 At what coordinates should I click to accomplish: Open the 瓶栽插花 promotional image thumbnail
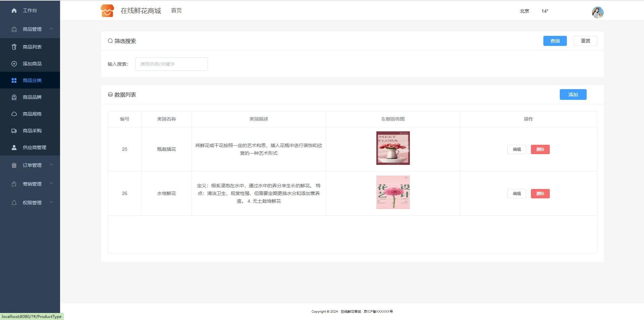pyautogui.click(x=393, y=148)
